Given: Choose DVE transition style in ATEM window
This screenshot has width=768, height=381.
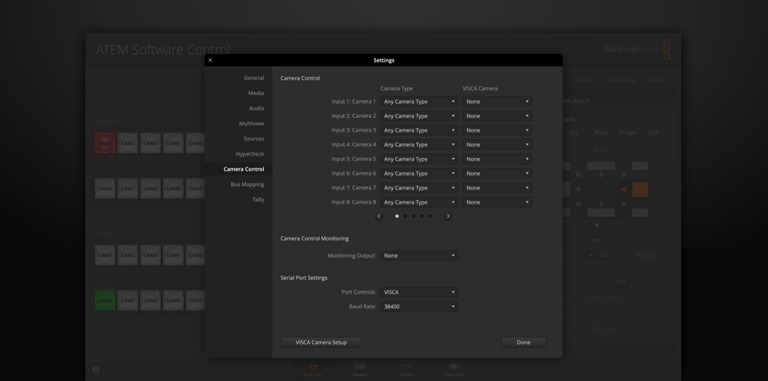Looking at the screenshot, I should click(654, 133).
